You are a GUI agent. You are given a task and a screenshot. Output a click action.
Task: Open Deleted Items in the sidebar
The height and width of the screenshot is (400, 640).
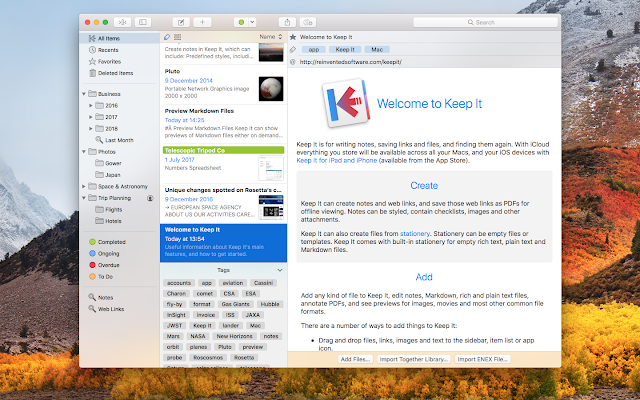coord(119,73)
